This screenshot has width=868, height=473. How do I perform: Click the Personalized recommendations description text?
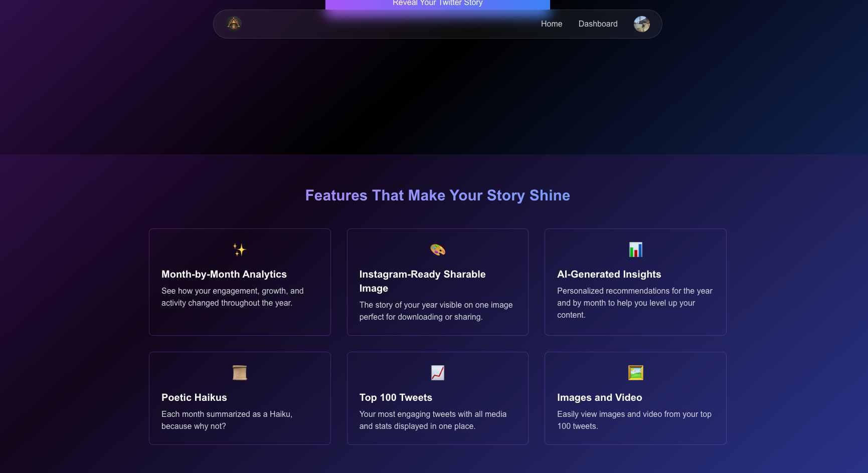[635, 303]
